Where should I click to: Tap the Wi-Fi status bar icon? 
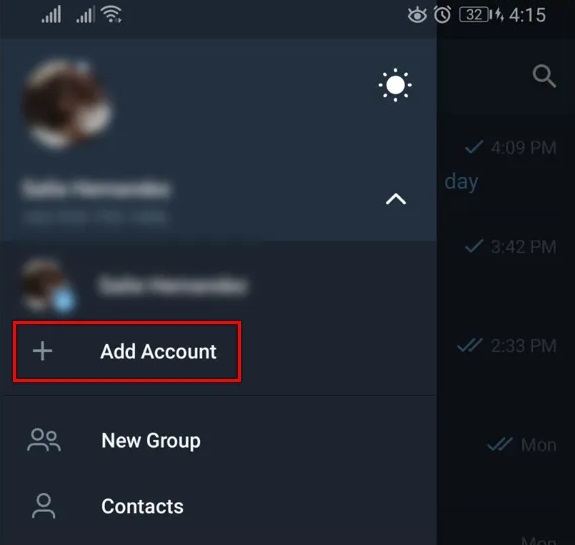click(x=112, y=15)
